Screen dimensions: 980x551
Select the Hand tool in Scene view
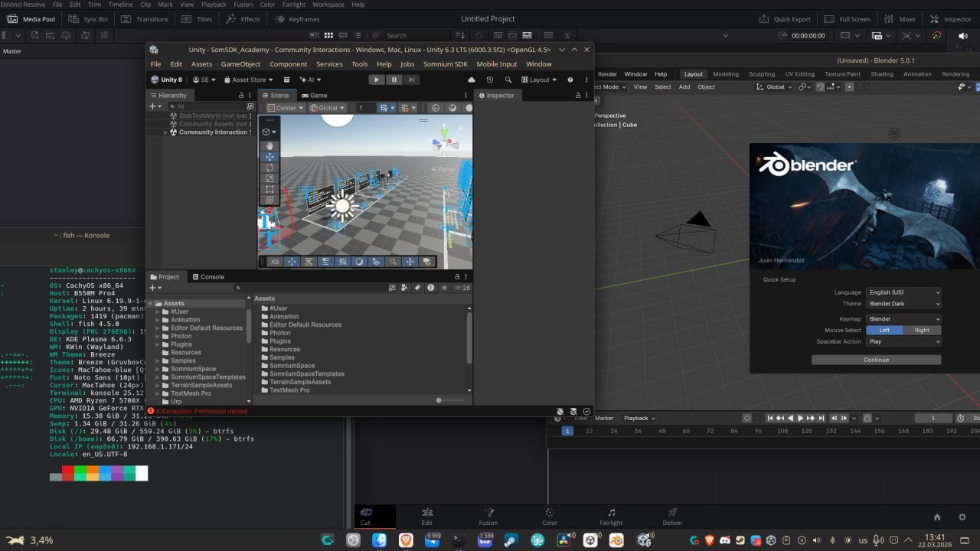tap(269, 146)
